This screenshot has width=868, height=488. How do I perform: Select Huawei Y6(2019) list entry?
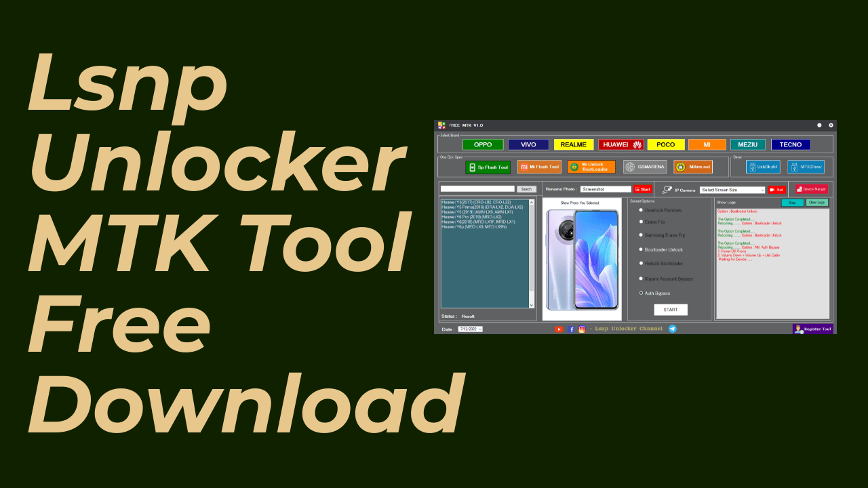pos(478,222)
